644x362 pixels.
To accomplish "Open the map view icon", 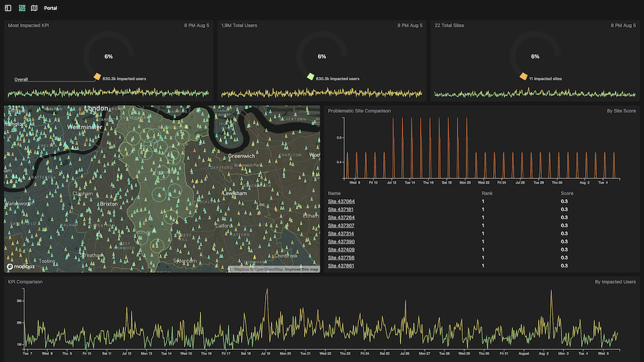I will click(x=34, y=8).
